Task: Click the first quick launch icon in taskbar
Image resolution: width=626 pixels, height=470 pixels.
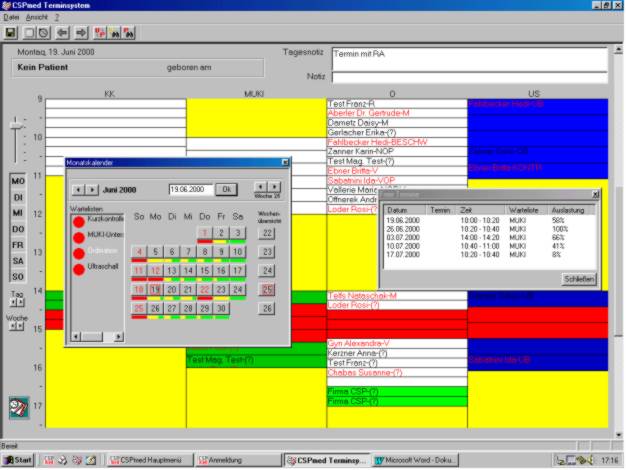Action: [x=49, y=460]
